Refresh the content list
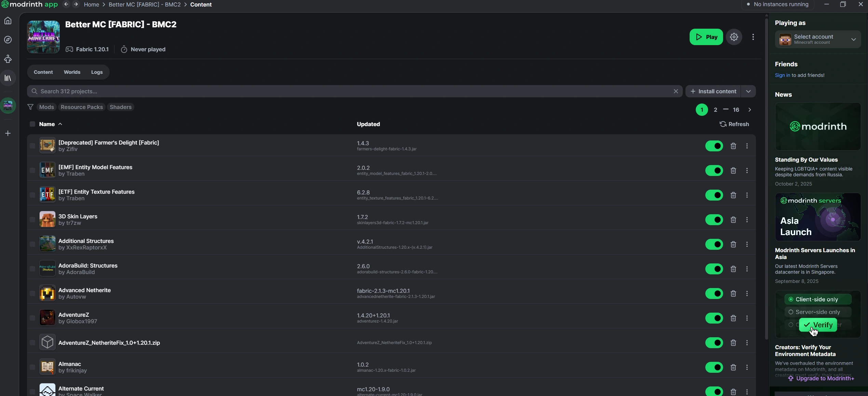 click(x=734, y=124)
